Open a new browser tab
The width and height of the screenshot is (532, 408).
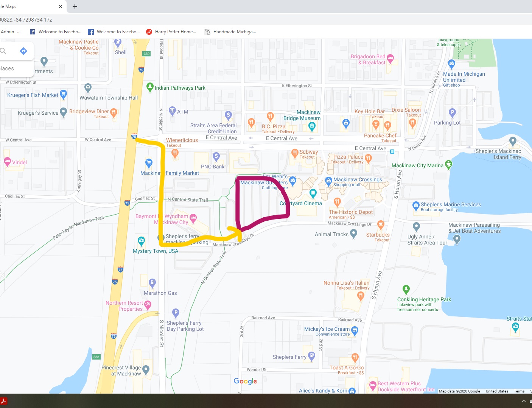point(75,6)
